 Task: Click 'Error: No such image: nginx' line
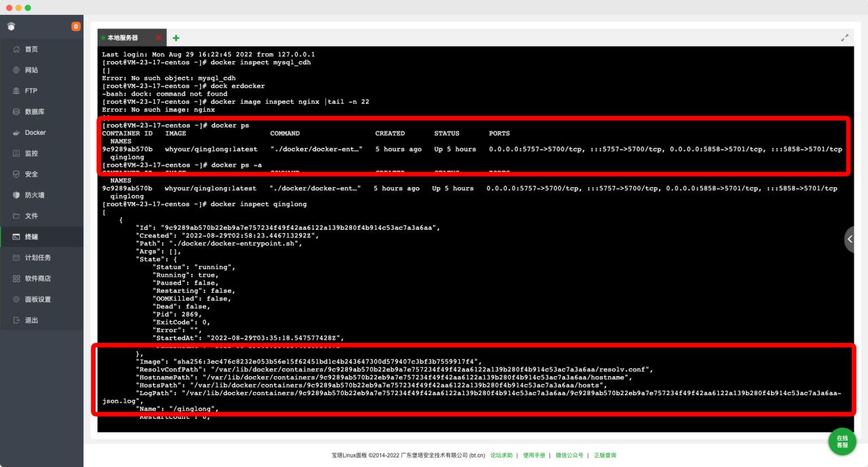(x=158, y=109)
